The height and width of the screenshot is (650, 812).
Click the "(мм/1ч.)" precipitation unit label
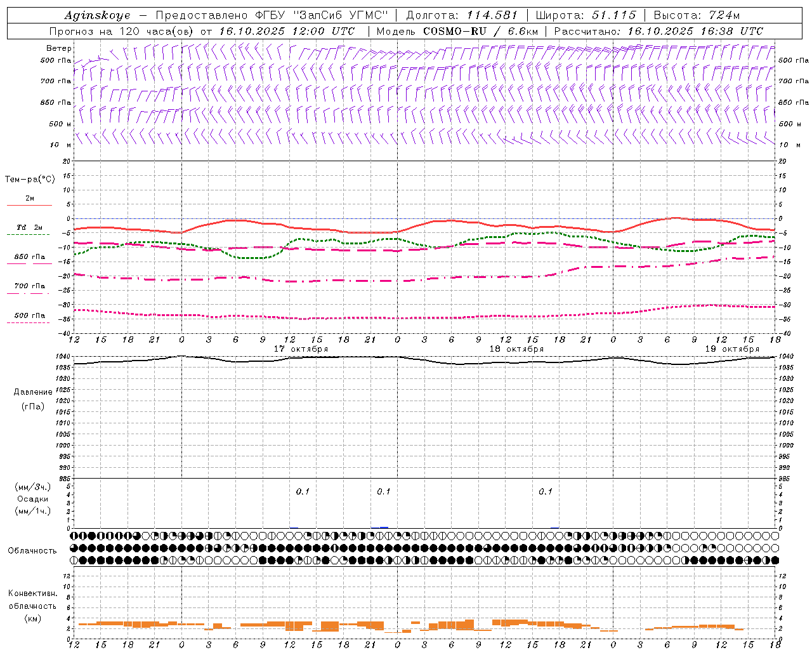(33, 511)
